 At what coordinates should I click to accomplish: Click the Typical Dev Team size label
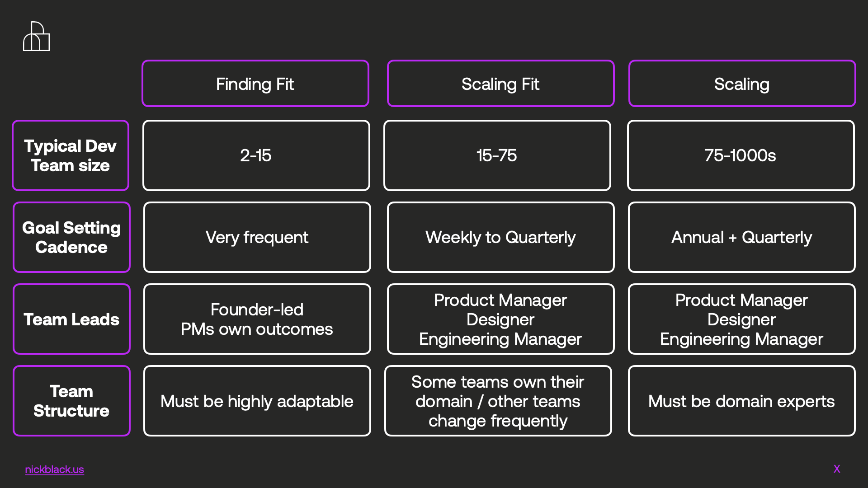71,155
